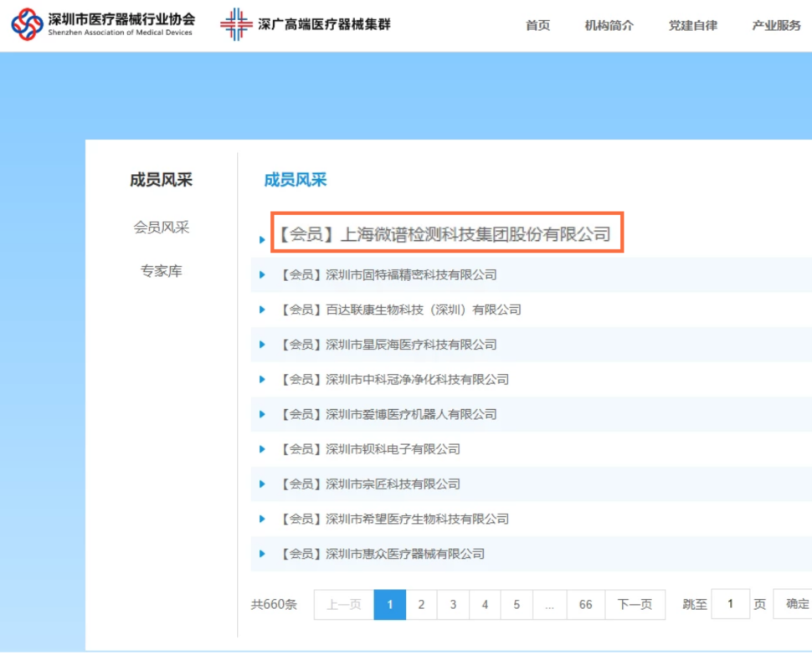Viewport: 812px width, 655px height.
Task: Click arrow icon beside 深圳市惠众医疗器械 entry
Action: [262, 554]
